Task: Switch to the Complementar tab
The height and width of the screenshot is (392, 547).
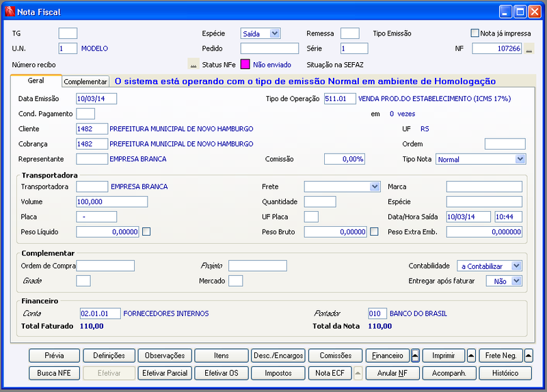Action: (x=85, y=81)
